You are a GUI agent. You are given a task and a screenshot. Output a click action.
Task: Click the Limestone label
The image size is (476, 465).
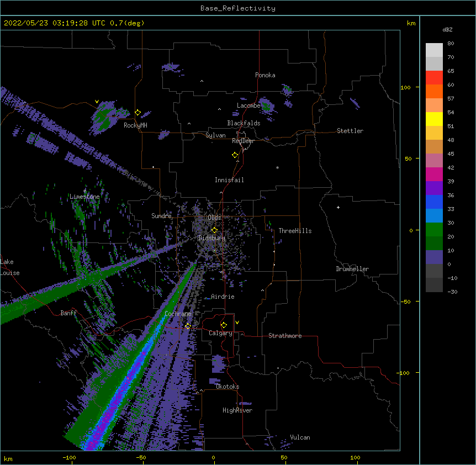pos(84,197)
